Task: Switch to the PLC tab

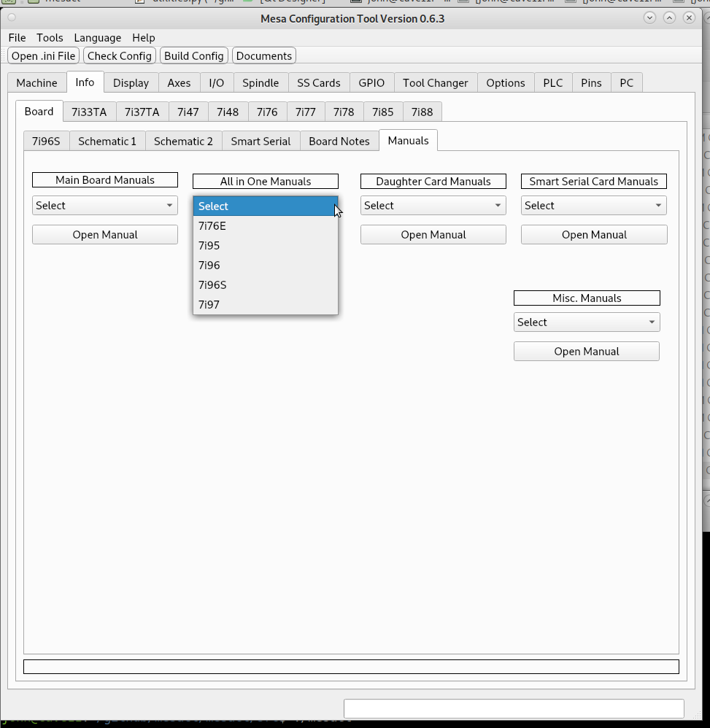Action: point(552,82)
